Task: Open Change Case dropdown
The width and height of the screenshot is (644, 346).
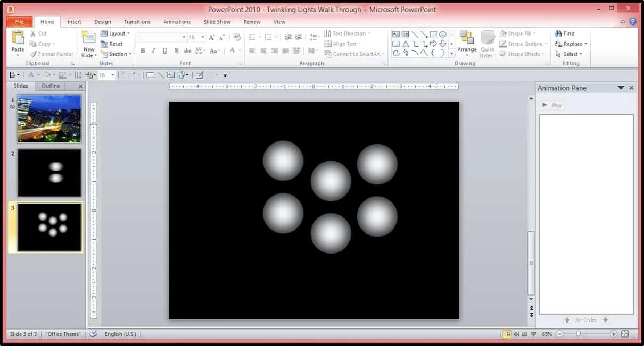Action: 214,51
